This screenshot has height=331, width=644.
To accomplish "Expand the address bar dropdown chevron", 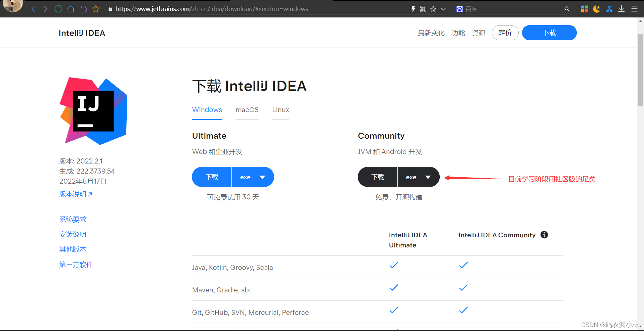I will click(443, 9).
